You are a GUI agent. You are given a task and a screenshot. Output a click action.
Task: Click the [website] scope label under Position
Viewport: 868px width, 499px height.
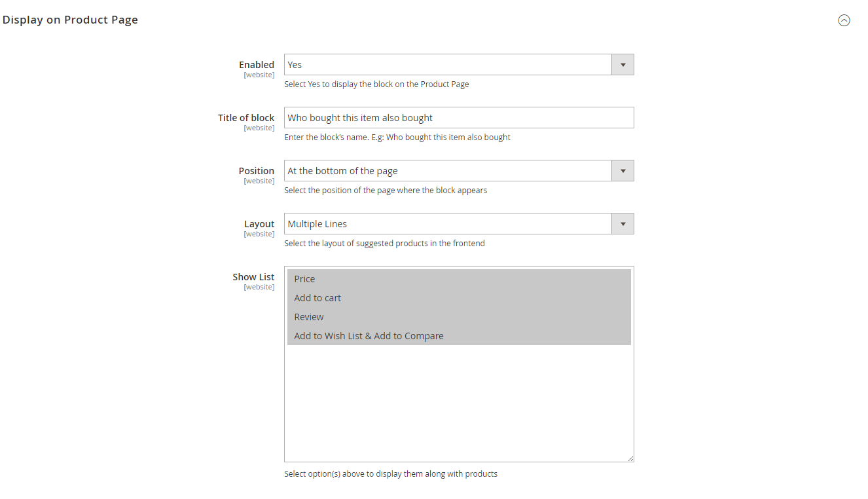tap(259, 181)
